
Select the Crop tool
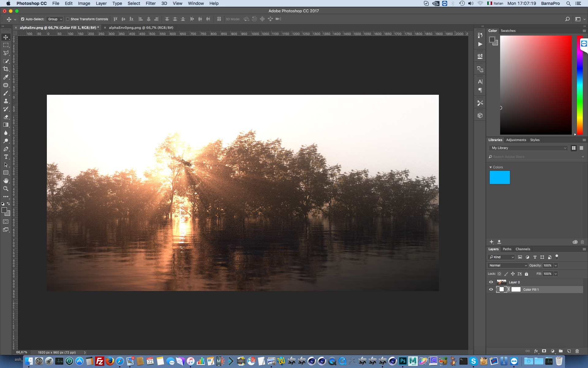tap(6, 69)
